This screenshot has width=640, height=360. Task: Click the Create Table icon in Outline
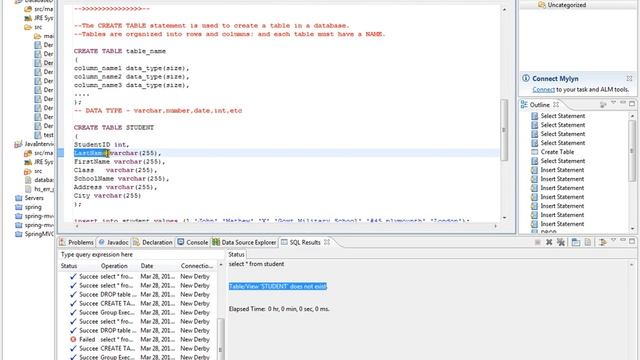(535, 152)
